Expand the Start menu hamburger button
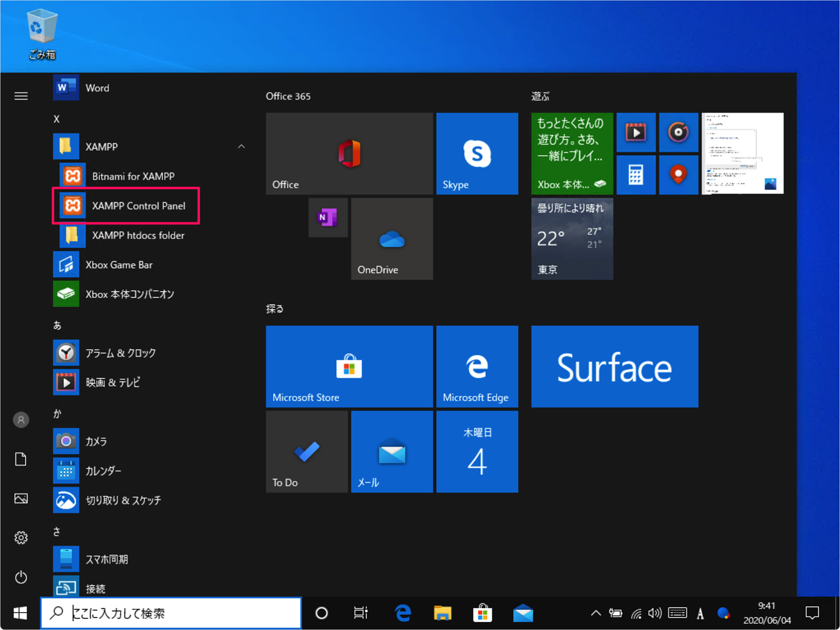840x630 pixels. [21, 96]
